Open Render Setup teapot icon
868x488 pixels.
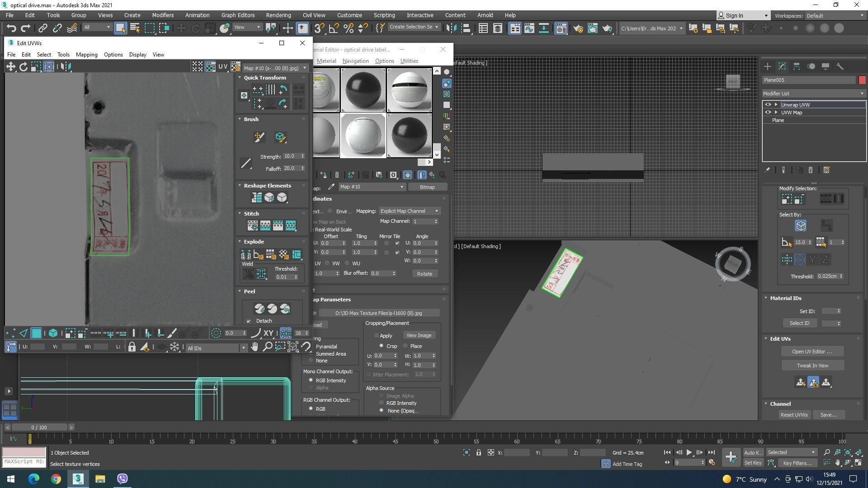(578, 28)
